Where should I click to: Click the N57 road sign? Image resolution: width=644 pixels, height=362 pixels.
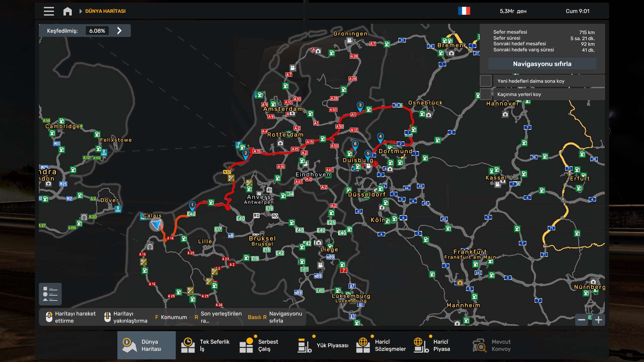click(x=227, y=172)
